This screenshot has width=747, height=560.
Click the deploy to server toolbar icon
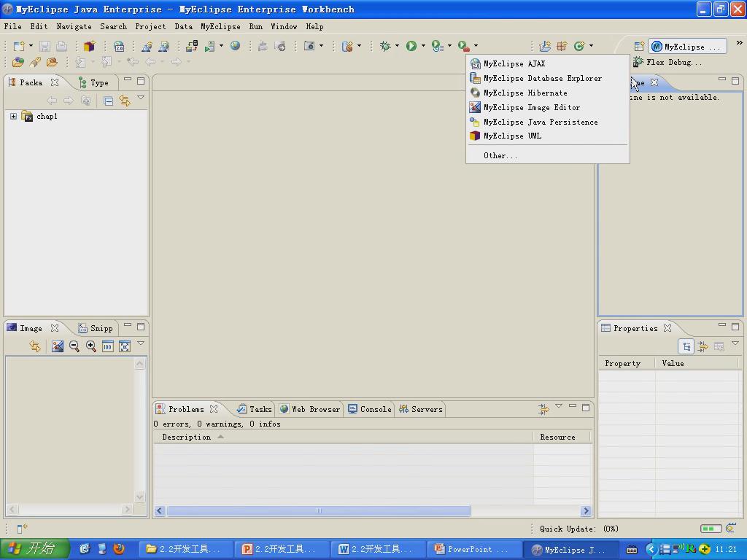click(192, 46)
